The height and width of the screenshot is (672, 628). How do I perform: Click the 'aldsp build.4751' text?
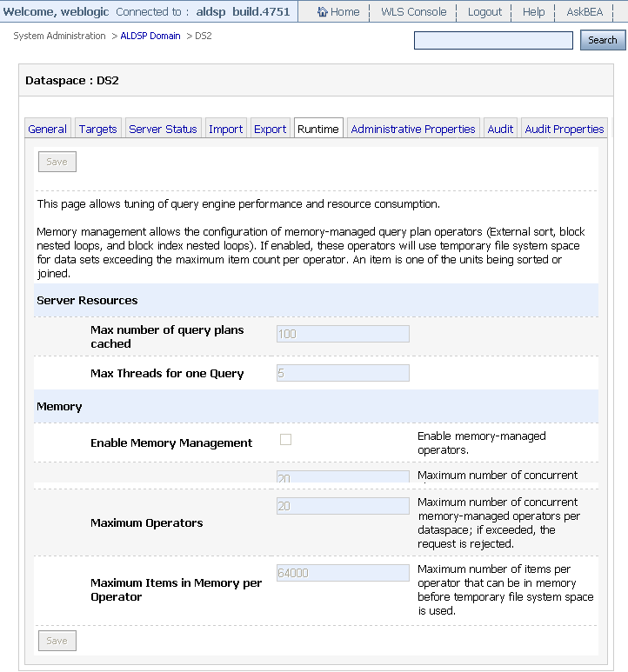tap(243, 11)
